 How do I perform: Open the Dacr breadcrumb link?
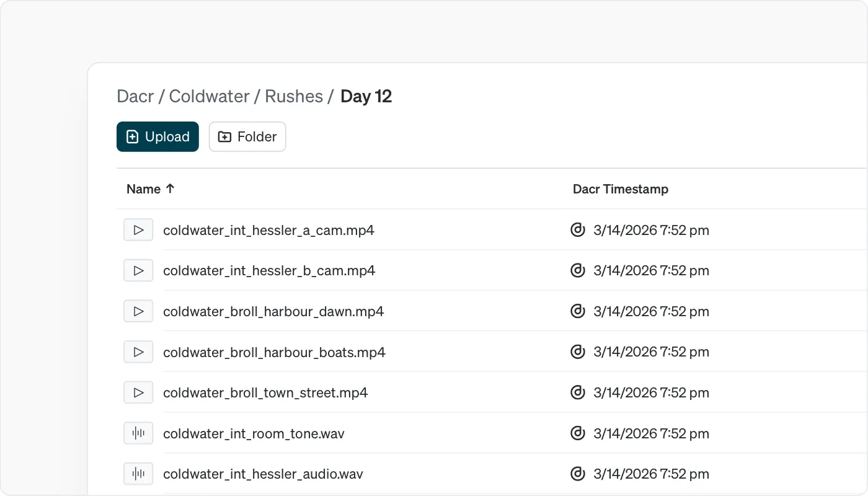pyautogui.click(x=136, y=97)
